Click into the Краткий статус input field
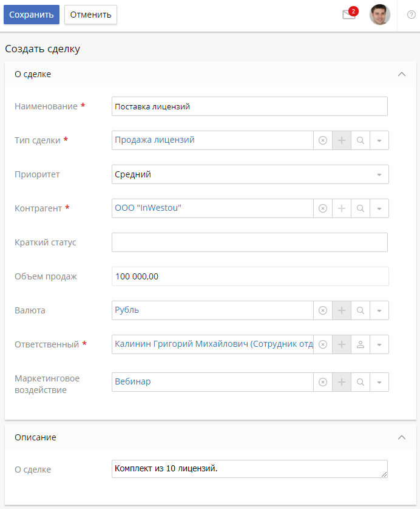This screenshot has height=509, width=420. click(x=249, y=242)
